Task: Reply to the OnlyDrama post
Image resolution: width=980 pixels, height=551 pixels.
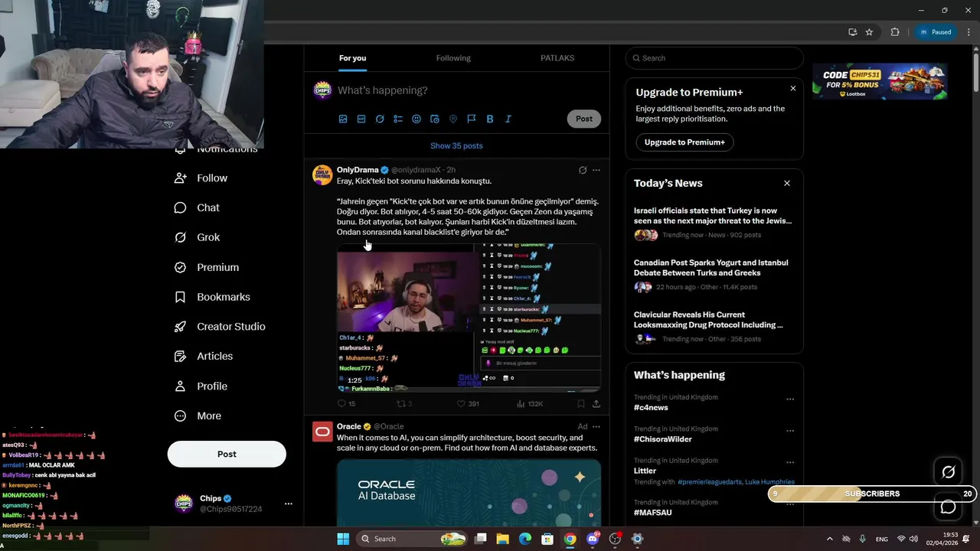Action: click(x=346, y=404)
